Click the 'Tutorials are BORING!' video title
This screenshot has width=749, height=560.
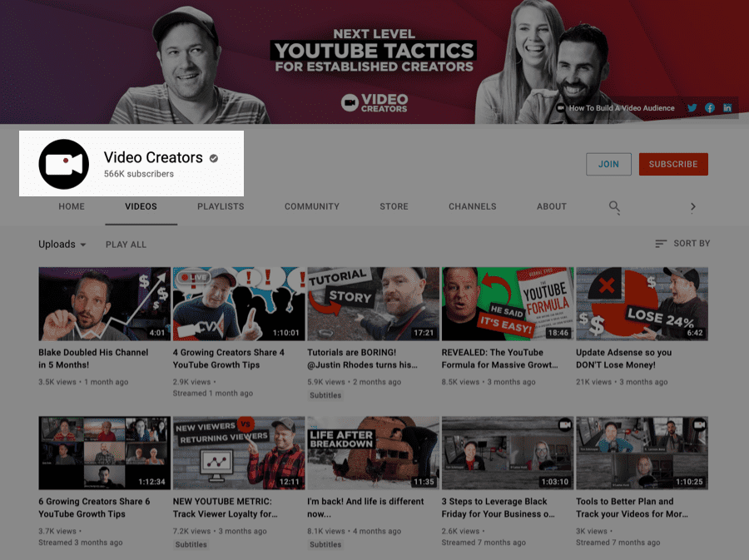coord(363,359)
